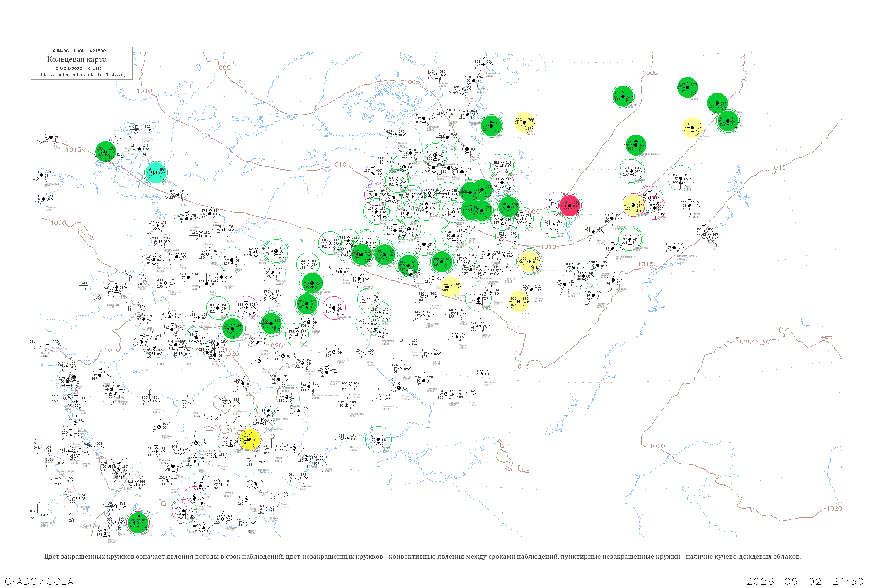Click the GrADS/COLA label
The height and width of the screenshot is (588, 882).
pyautogui.click(x=39, y=581)
